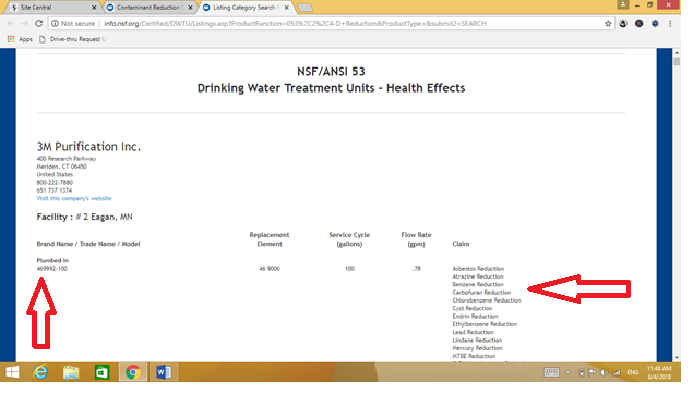This screenshot has width=699, height=409.
Task: Open the taskbar clock showing 11:48 AM
Action: [659, 372]
